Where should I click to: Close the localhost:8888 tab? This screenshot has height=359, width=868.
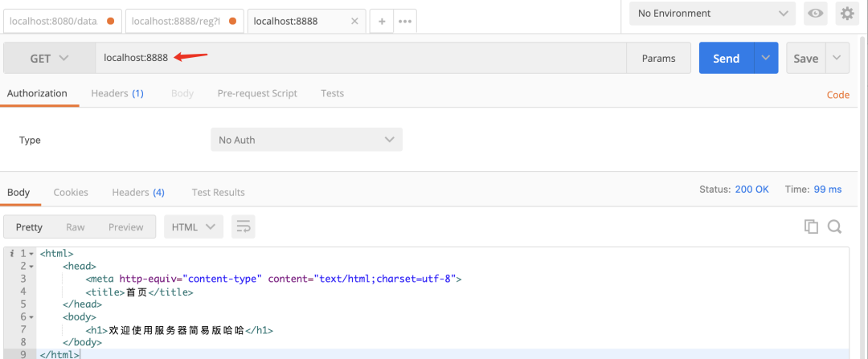(355, 21)
